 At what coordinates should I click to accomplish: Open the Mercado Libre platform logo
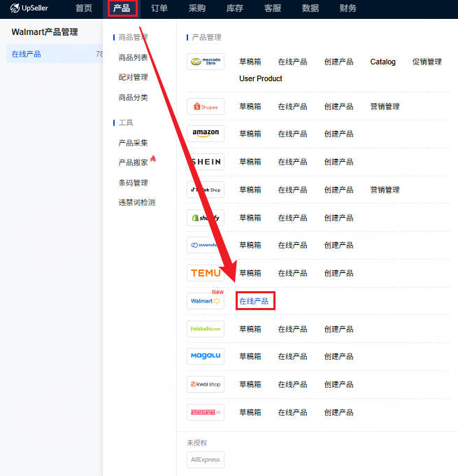pos(206,62)
